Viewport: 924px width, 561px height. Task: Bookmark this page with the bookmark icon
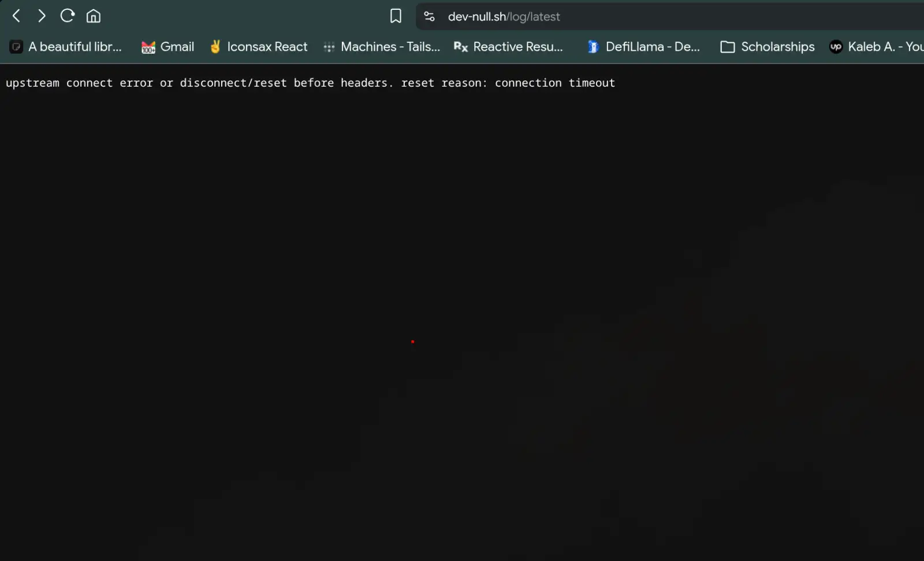pos(396,16)
